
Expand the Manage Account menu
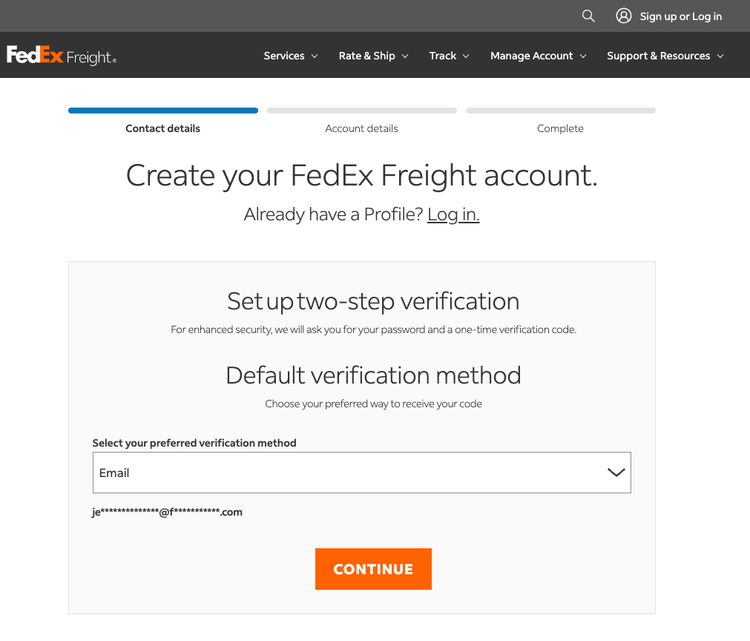pos(538,55)
